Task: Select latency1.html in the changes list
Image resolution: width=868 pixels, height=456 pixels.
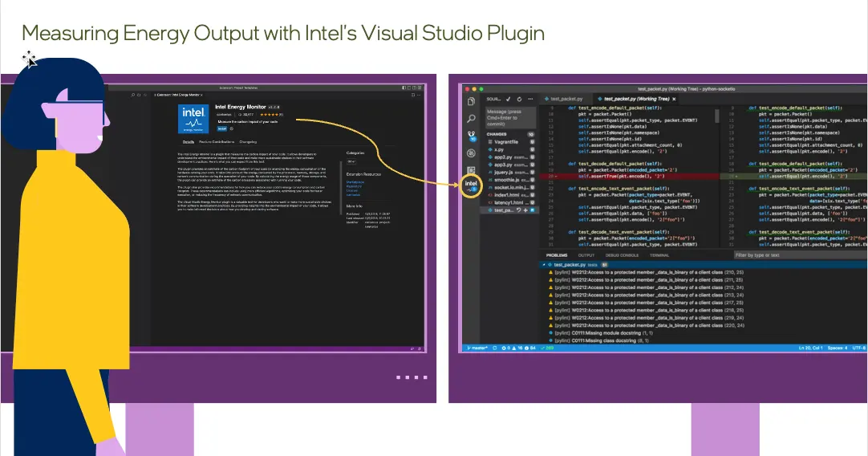Action: click(x=510, y=203)
